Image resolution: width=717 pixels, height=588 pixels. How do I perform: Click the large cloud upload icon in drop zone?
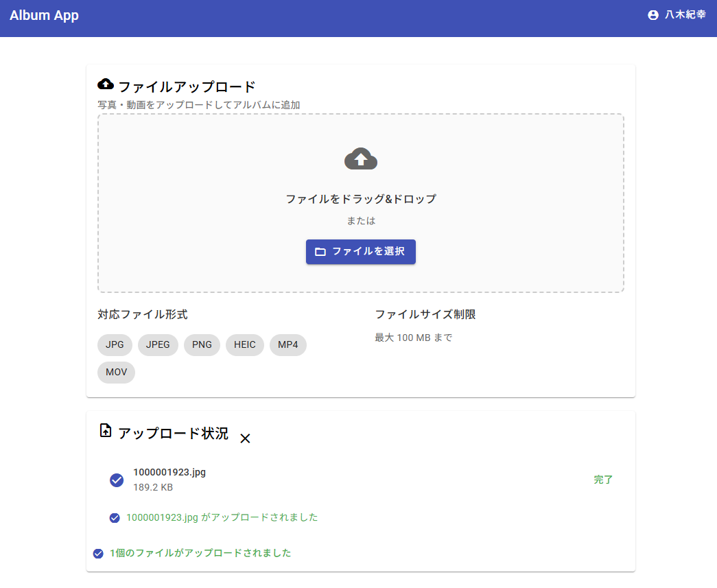pos(361,159)
